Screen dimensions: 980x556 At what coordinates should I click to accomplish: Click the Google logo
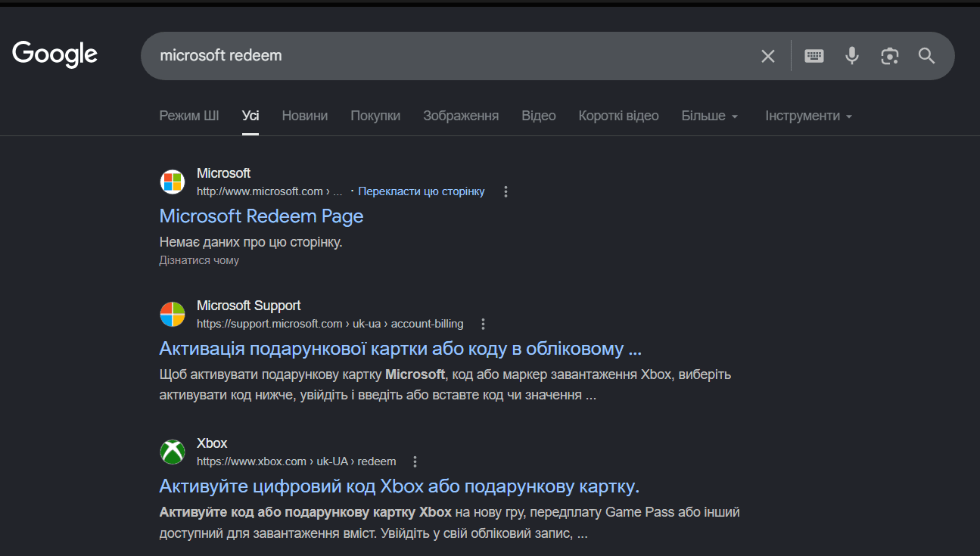(54, 54)
